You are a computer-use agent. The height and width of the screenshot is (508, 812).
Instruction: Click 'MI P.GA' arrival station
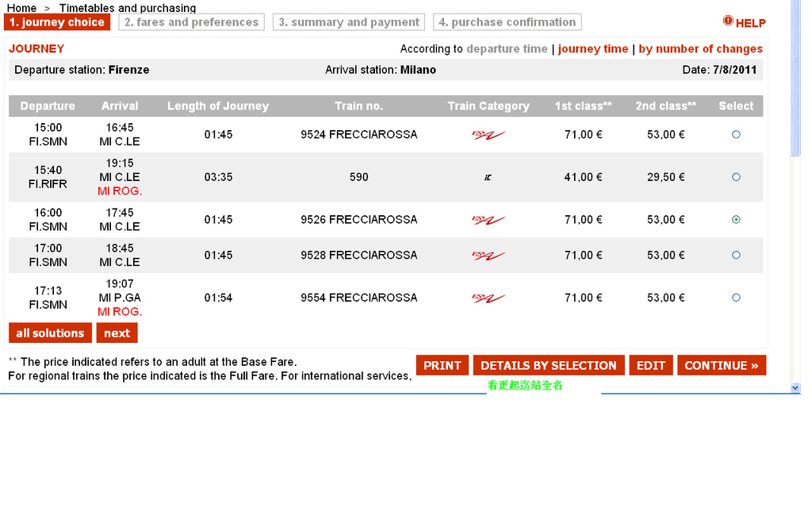point(120,298)
